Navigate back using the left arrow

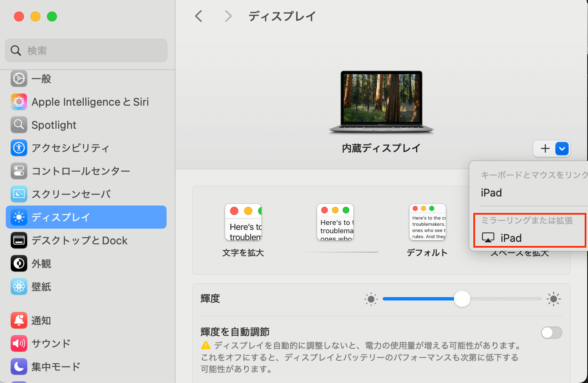(x=198, y=16)
